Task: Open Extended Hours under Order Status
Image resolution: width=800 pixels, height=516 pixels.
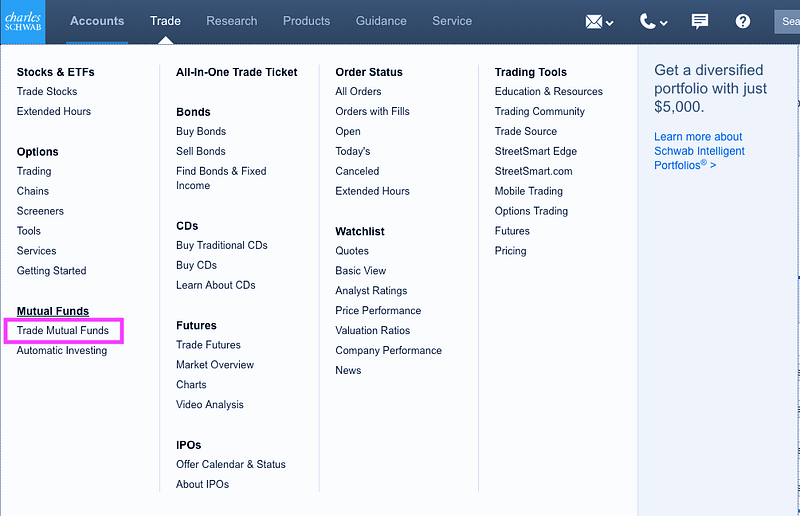Action: 372,191
